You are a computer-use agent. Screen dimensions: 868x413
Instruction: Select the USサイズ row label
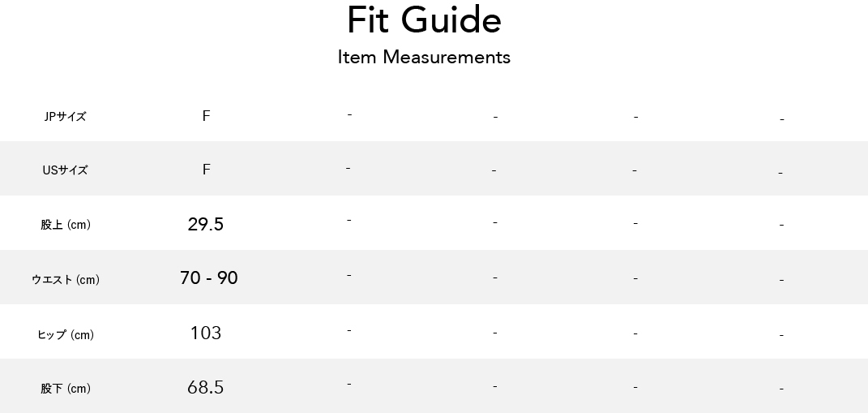(66, 170)
